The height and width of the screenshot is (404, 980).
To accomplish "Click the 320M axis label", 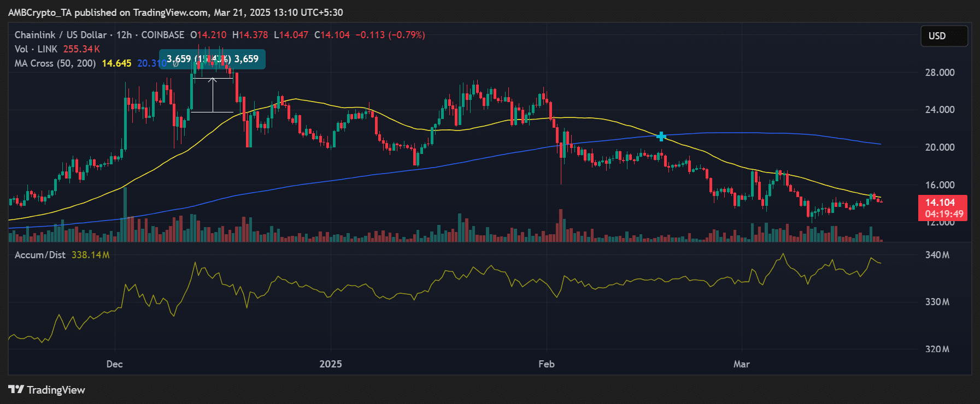I will pos(937,349).
